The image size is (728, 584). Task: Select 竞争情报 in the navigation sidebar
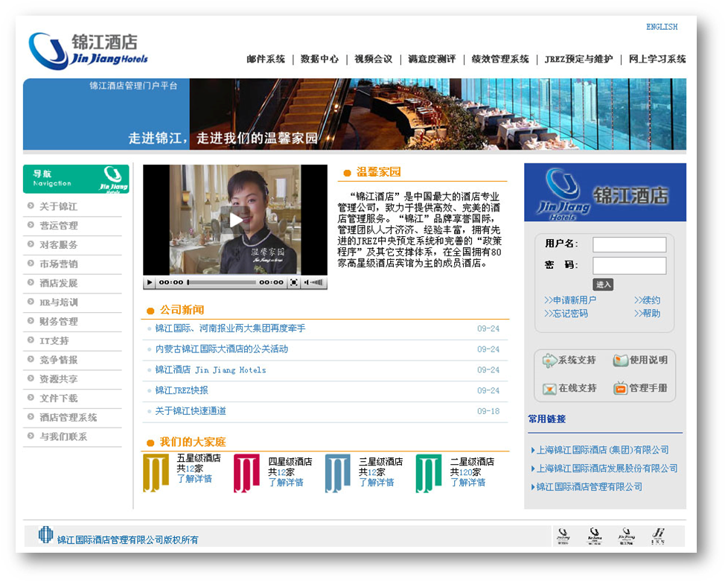tap(59, 360)
